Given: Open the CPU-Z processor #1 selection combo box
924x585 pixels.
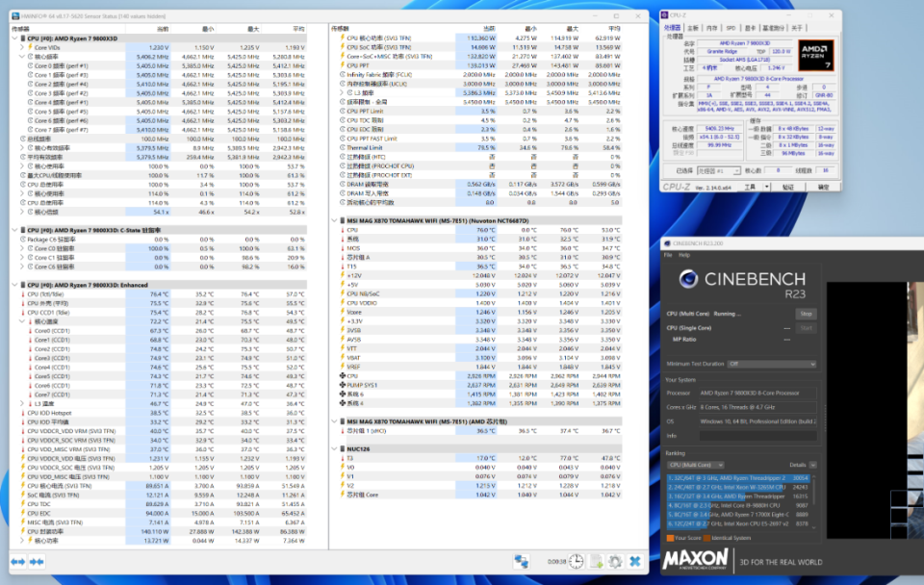Looking at the screenshot, I should tap(718, 171).
